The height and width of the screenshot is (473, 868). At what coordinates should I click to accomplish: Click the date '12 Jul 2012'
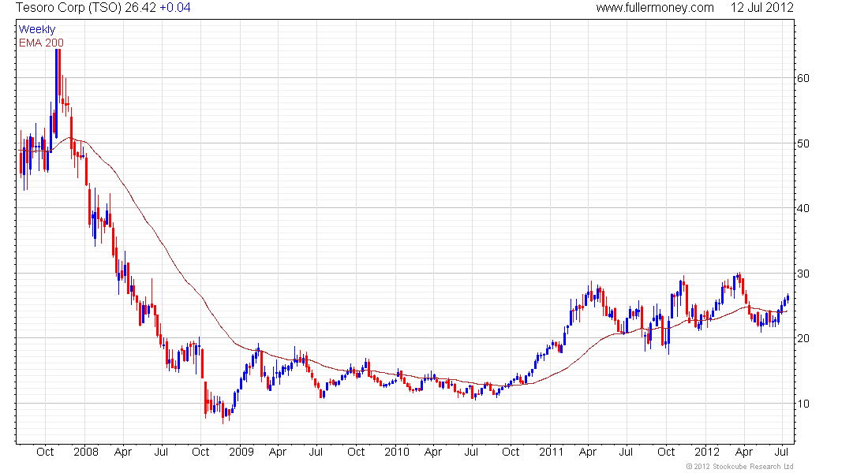761,8
